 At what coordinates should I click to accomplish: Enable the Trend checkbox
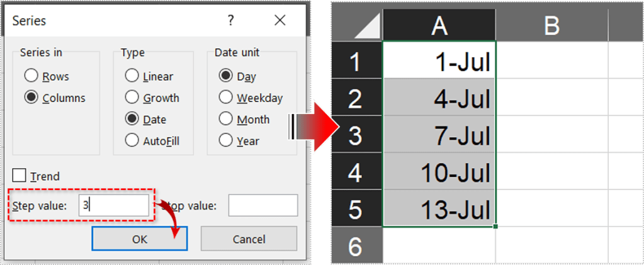[20, 176]
